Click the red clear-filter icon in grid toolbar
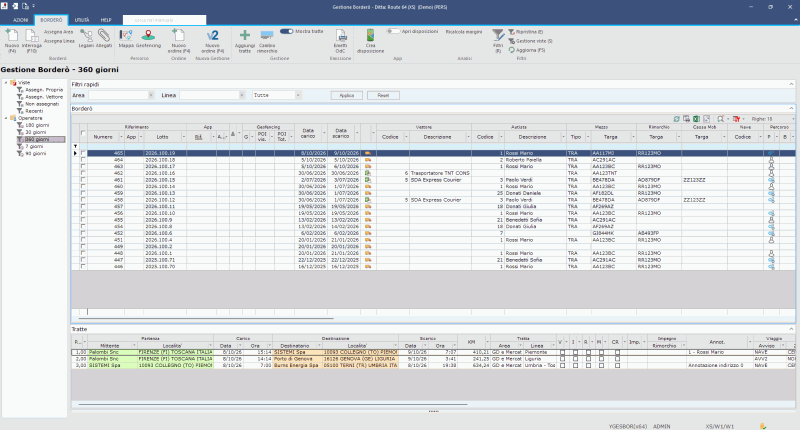The width and height of the screenshot is (800, 430). (x=736, y=119)
